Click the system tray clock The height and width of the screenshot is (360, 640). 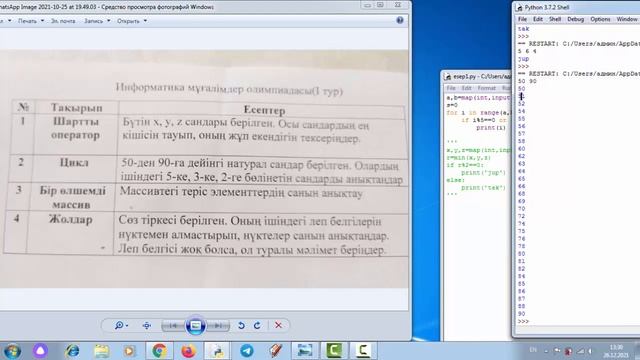(616, 351)
